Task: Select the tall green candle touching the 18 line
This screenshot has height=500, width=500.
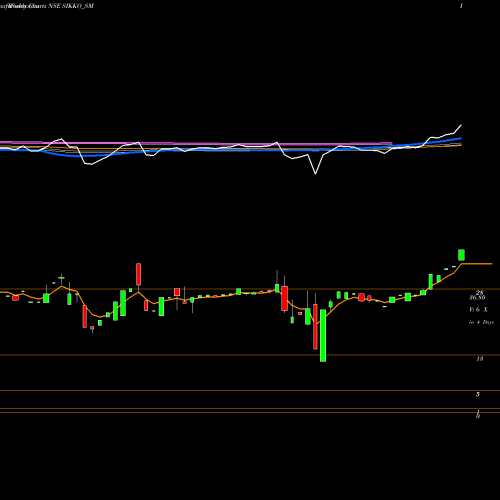Action: (323, 335)
